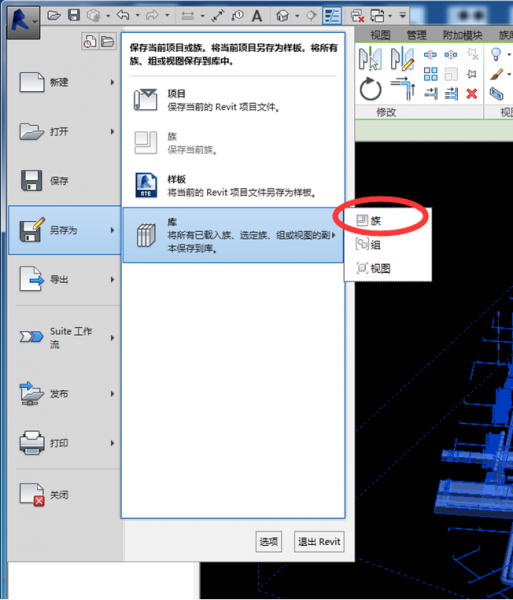
Task: Switch to the 视图 ribbon tab
Action: (x=380, y=36)
